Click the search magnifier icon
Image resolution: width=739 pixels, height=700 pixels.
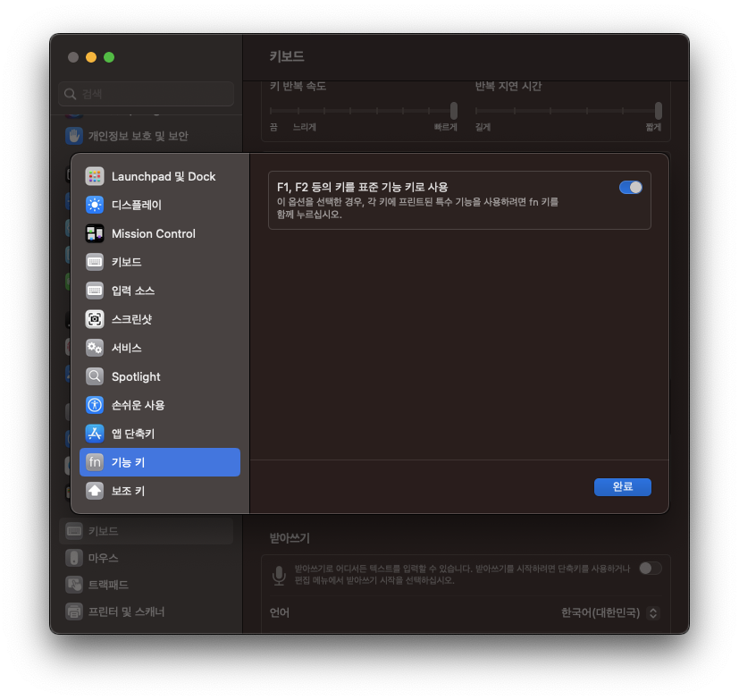point(71,94)
